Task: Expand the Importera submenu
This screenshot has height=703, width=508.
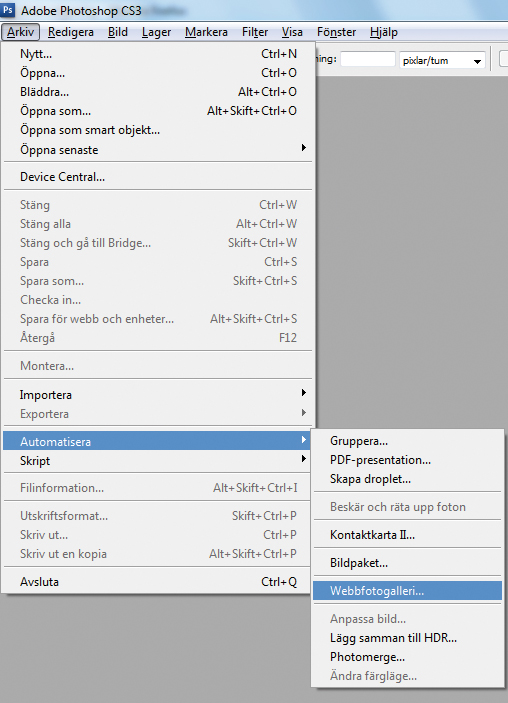Action: (x=158, y=395)
